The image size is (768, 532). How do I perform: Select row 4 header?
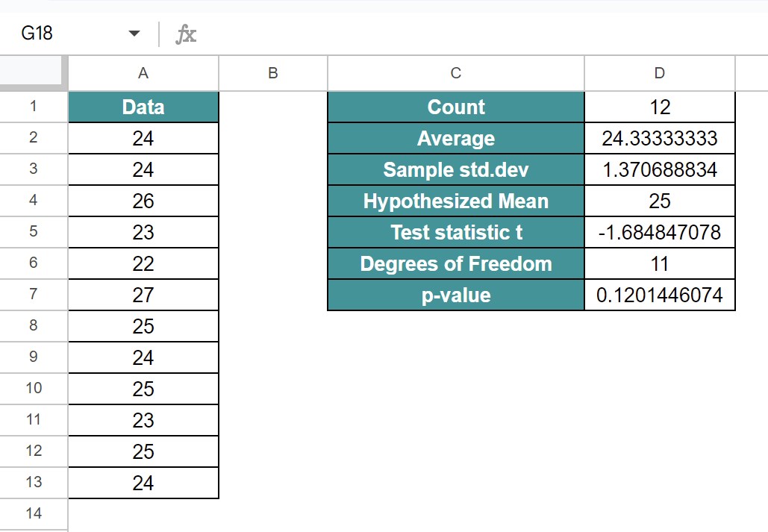coord(34,201)
